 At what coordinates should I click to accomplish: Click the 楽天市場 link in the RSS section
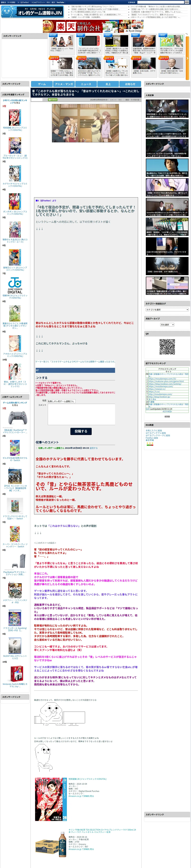pyautogui.click(x=150, y=440)
